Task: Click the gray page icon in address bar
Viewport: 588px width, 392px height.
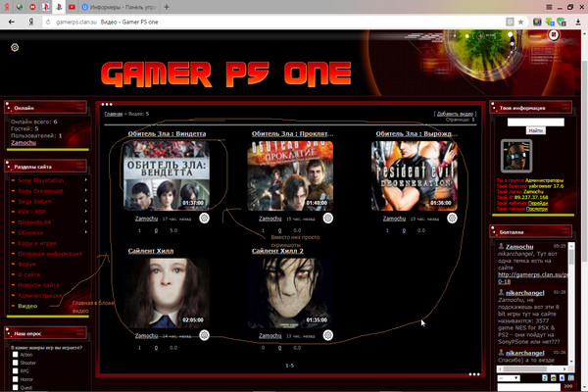Action: point(510,23)
